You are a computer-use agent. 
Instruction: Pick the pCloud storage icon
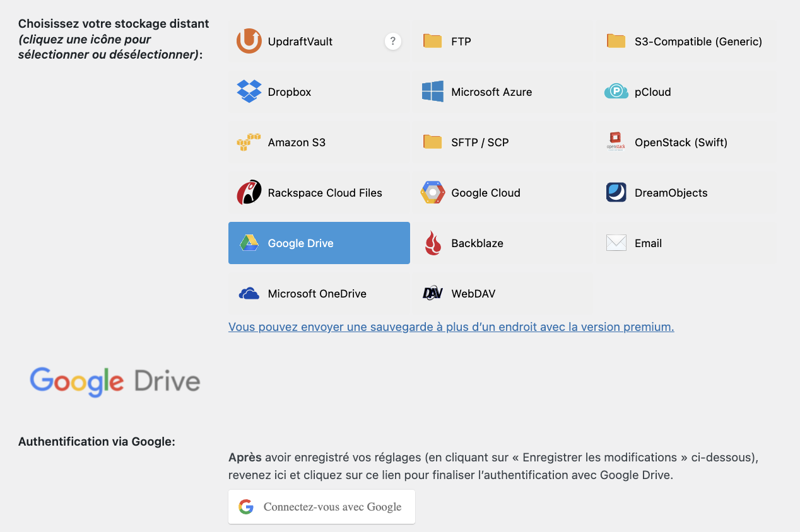[616, 92]
